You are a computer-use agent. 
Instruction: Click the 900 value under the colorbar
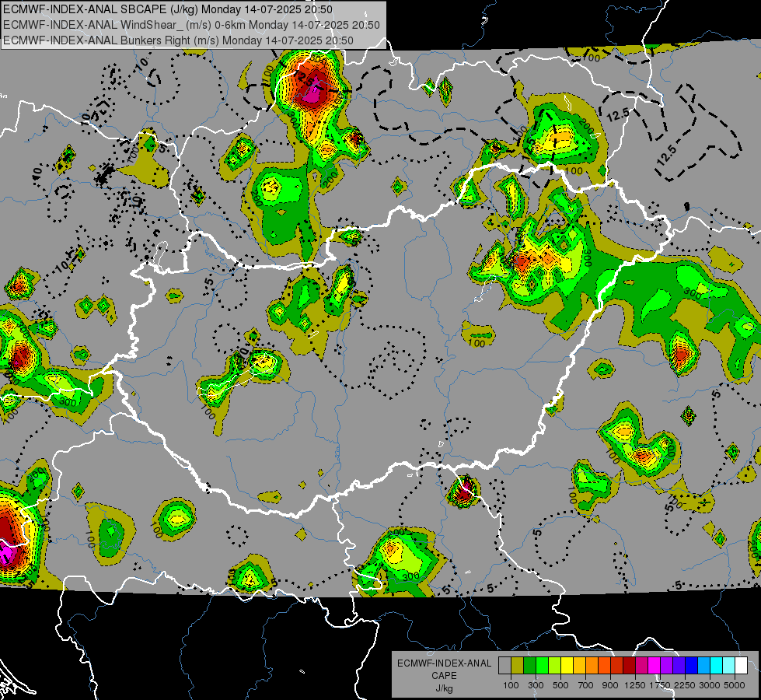(x=610, y=685)
